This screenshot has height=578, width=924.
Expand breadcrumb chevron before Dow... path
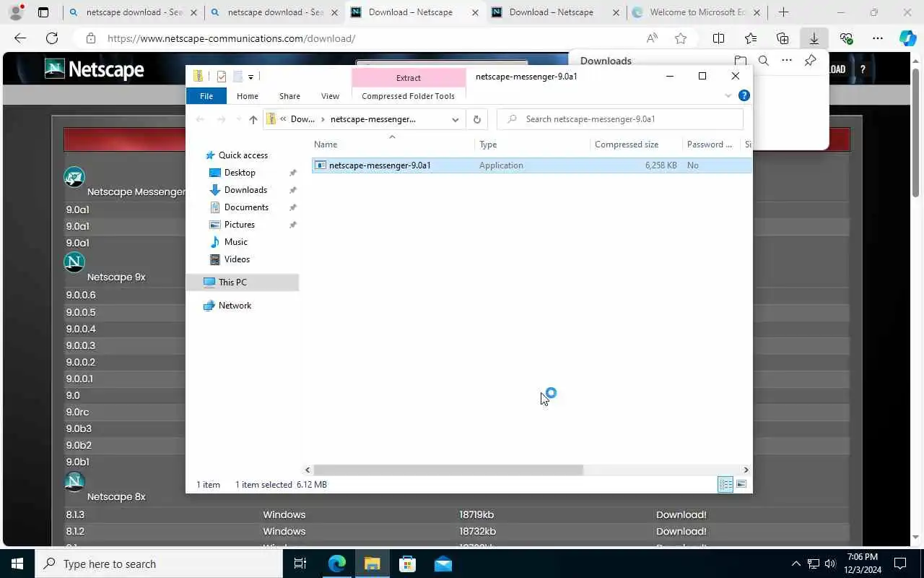(284, 119)
